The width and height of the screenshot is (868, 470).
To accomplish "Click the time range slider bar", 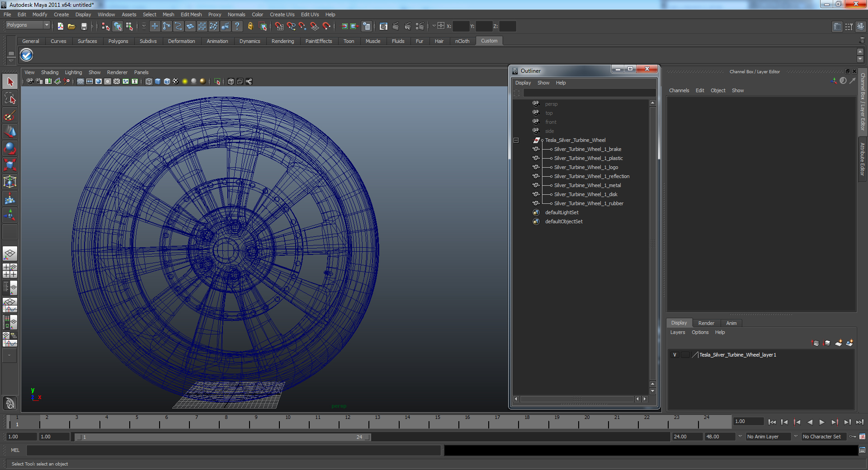I will (x=222, y=437).
